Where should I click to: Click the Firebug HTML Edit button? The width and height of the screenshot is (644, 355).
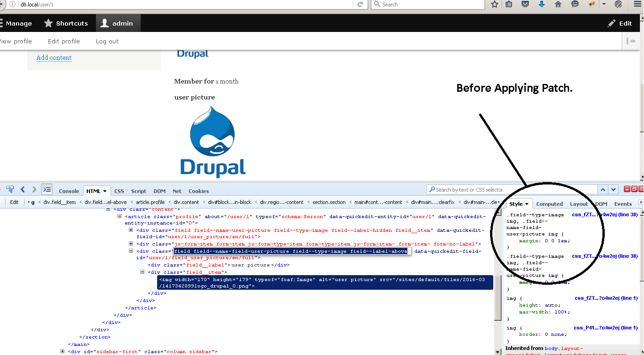pyautogui.click(x=15, y=202)
